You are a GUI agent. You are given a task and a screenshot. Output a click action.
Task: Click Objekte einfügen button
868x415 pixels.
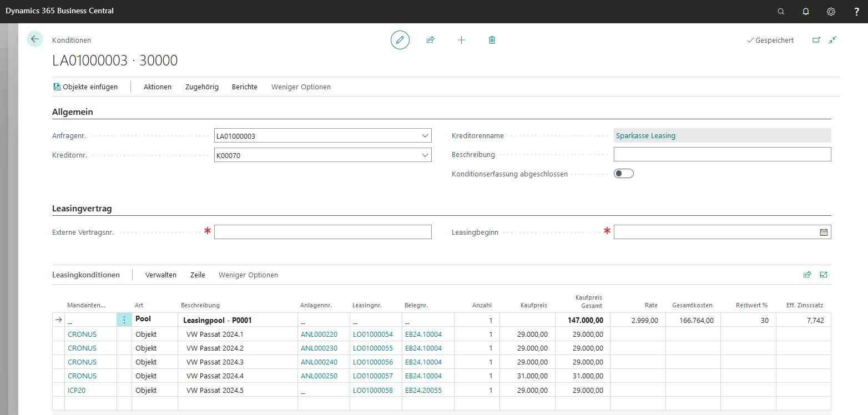tap(85, 87)
